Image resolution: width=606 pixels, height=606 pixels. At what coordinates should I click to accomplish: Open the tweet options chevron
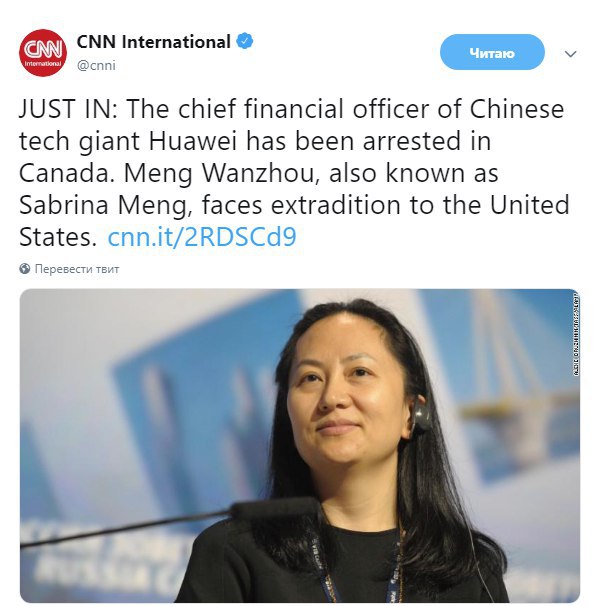[570, 54]
